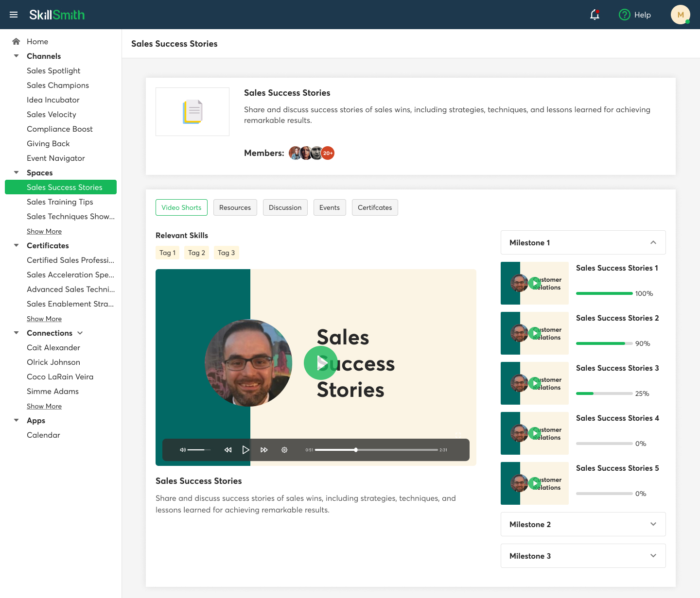Screen dimensions: 700x598
Task: Open the Connections chevron dropdown
Action: click(80, 333)
